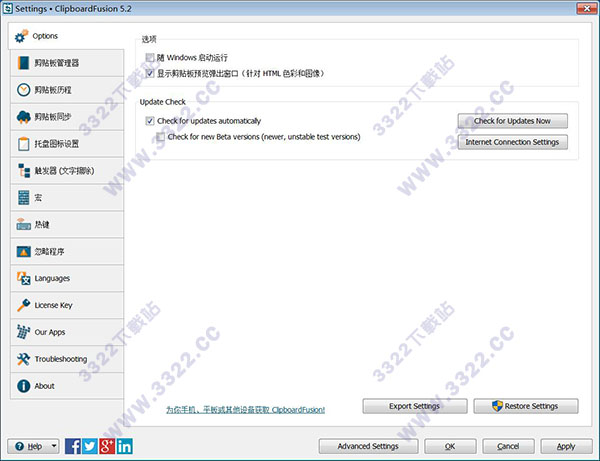The width and height of the screenshot is (600, 461).
Task: Uncheck Check for updates automatically
Action: [150, 121]
